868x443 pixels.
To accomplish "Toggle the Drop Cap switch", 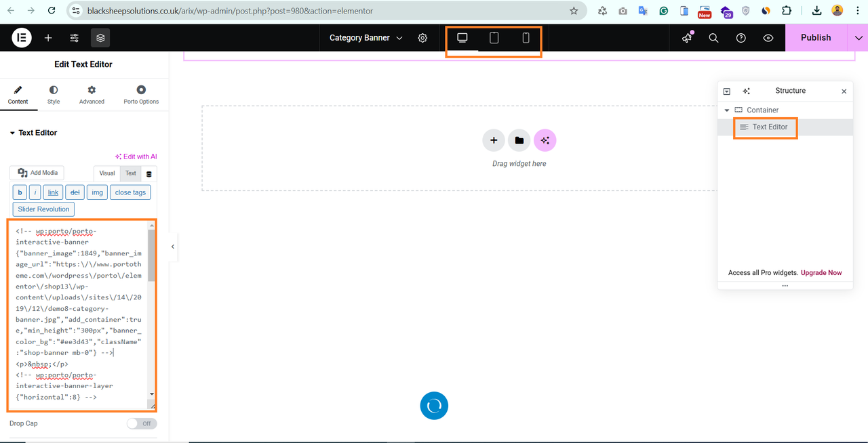I will [142, 423].
